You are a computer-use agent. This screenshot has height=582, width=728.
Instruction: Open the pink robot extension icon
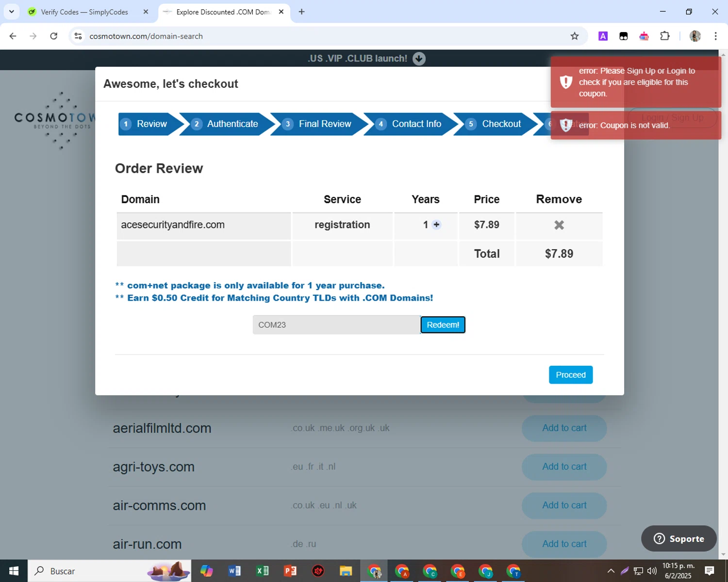pyautogui.click(x=644, y=36)
